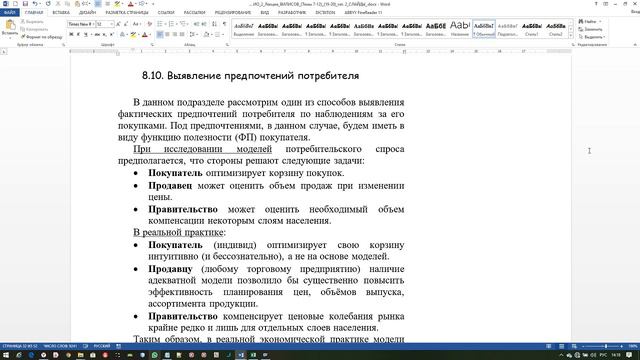
Task: Open the change case (Aa) menu
Action: pyautogui.click(x=137, y=24)
